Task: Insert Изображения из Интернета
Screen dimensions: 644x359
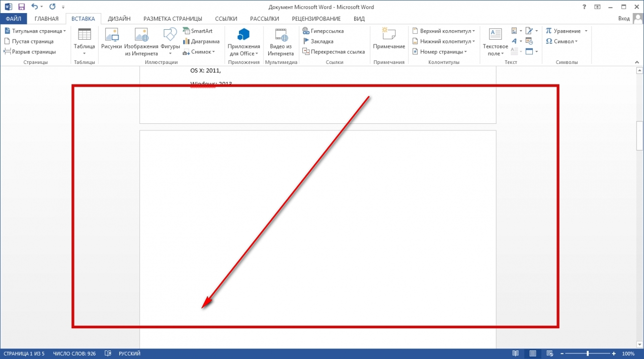Action: pyautogui.click(x=141, y=41)
